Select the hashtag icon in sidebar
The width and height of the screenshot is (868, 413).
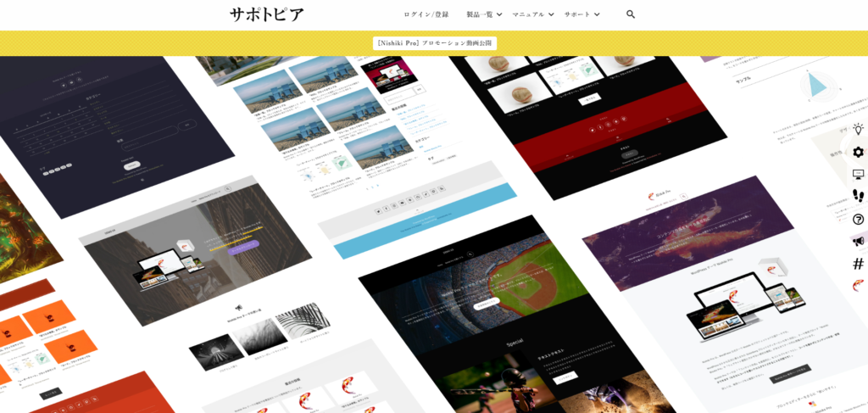coord(858,264)
